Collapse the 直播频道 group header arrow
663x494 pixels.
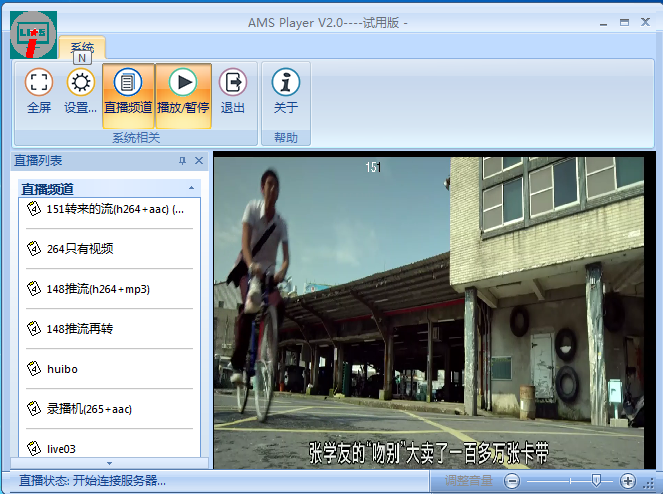pyautogui.click(x=191, y=188)
